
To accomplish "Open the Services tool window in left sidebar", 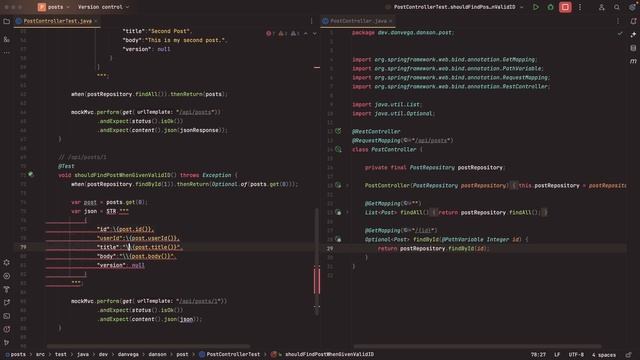I will [x=7, y=276].
